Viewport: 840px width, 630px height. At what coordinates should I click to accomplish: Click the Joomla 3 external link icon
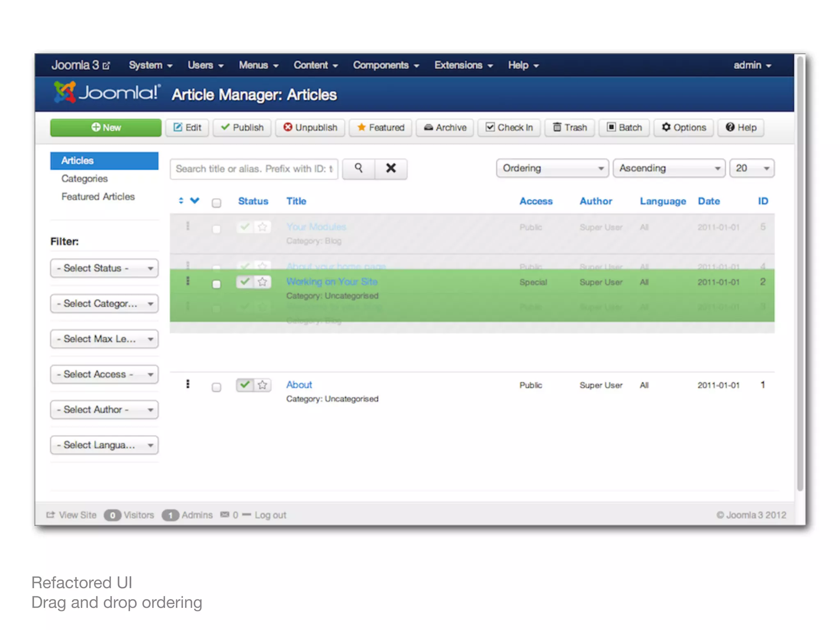click(x=106, y=66)
